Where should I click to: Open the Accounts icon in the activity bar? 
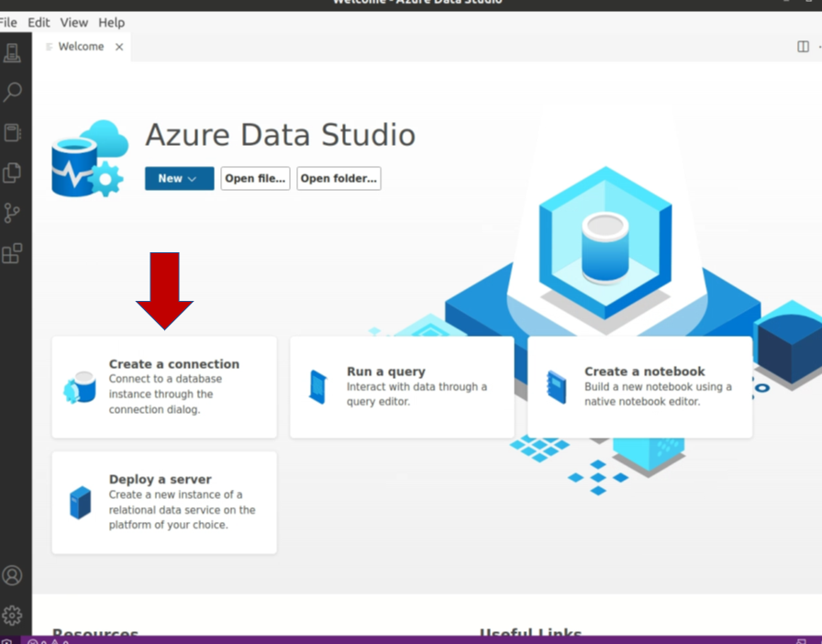point(12,575)
